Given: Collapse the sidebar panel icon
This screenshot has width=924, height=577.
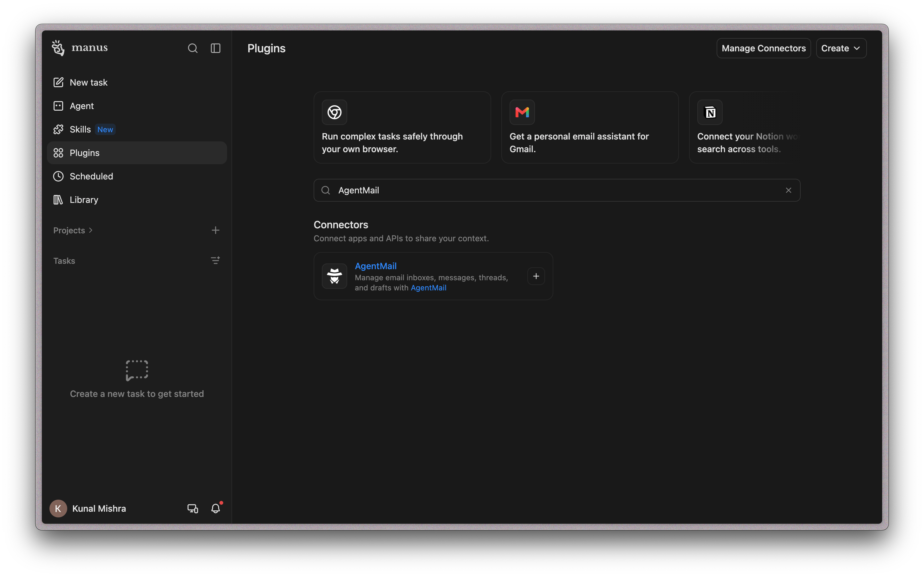Looking at the screenshot, I should click(x=216, y=48).
